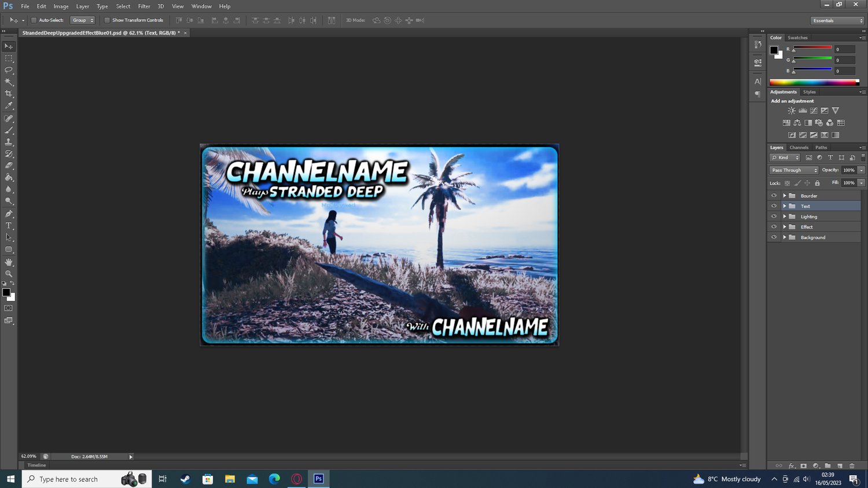The width and height of the screenshot is (868, 488).
Task: Expand the Background group
Action: (785, 237)
